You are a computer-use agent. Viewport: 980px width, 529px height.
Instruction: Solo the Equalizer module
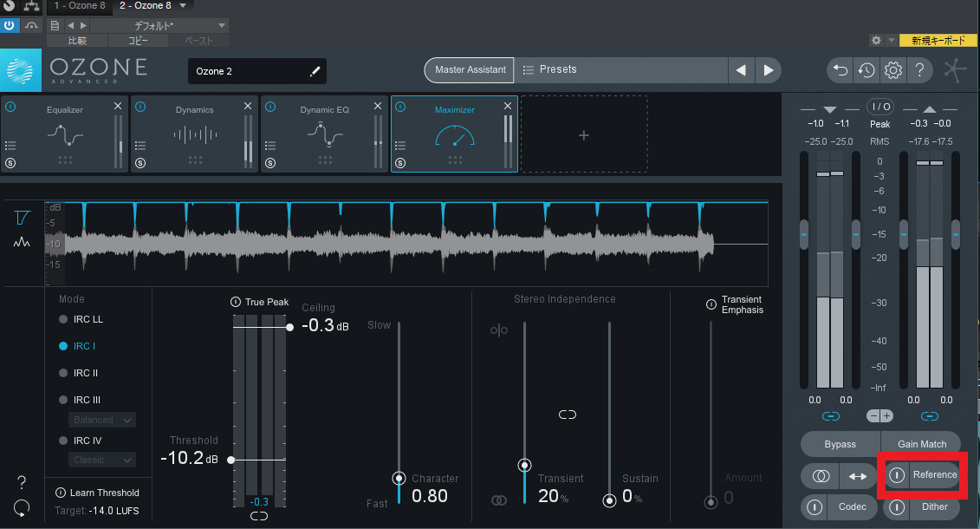click(10, 163)
